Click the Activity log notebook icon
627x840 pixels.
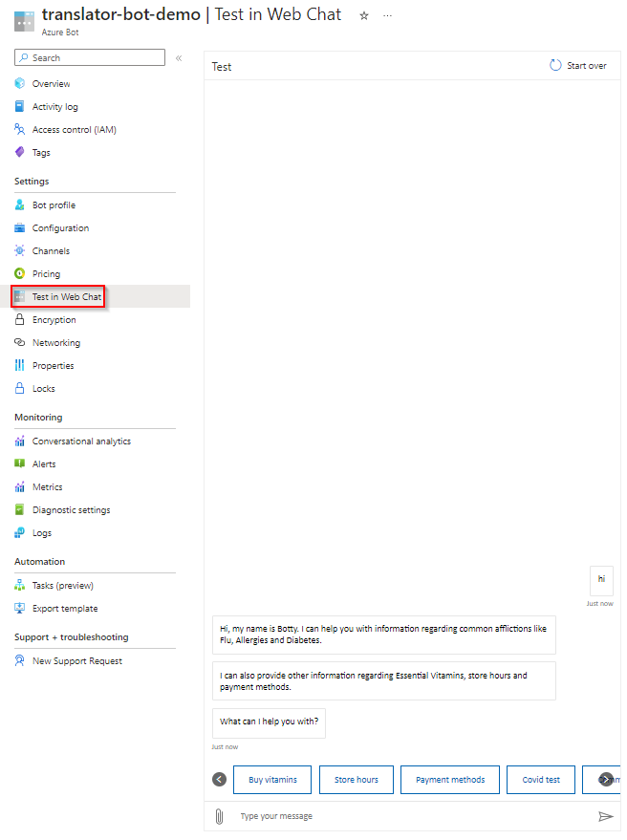point(20,107)
